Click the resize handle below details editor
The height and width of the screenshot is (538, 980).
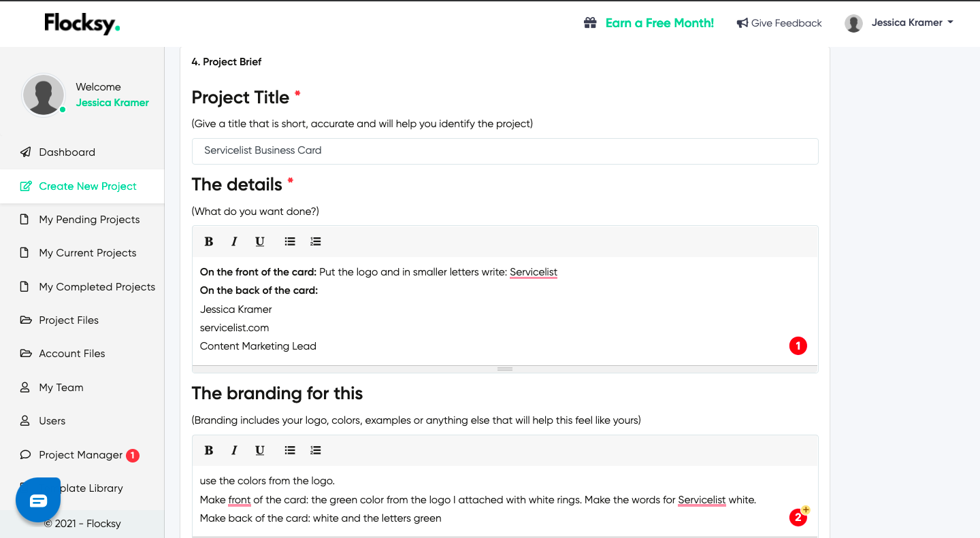coord(505,369)
